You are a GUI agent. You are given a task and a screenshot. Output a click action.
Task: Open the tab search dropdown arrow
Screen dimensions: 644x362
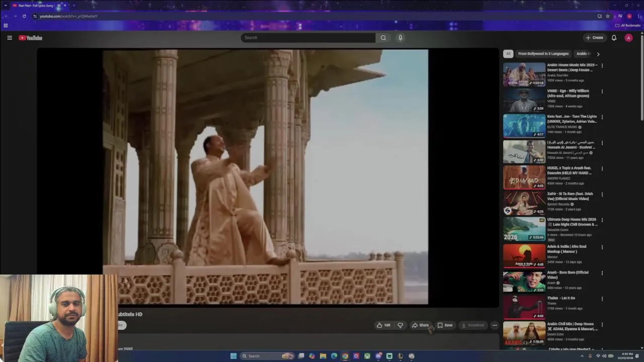[x=6, y=6]
